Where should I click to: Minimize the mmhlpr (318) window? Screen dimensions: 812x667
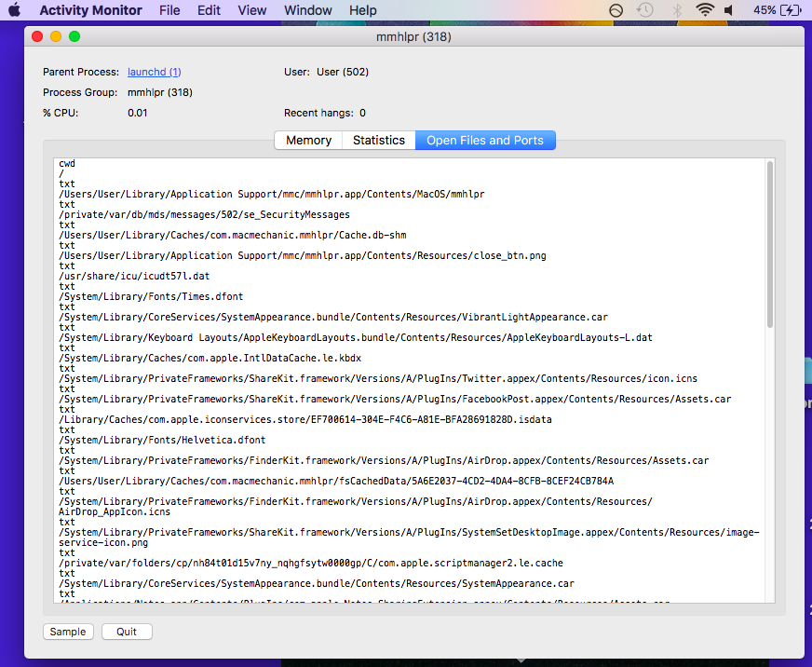coord(56,36)
